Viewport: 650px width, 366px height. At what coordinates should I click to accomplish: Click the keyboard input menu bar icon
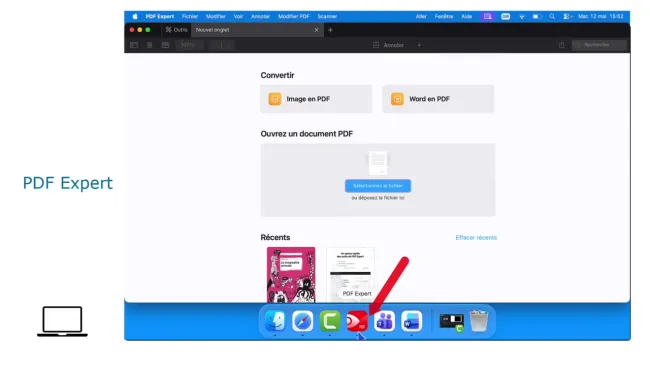505,17
